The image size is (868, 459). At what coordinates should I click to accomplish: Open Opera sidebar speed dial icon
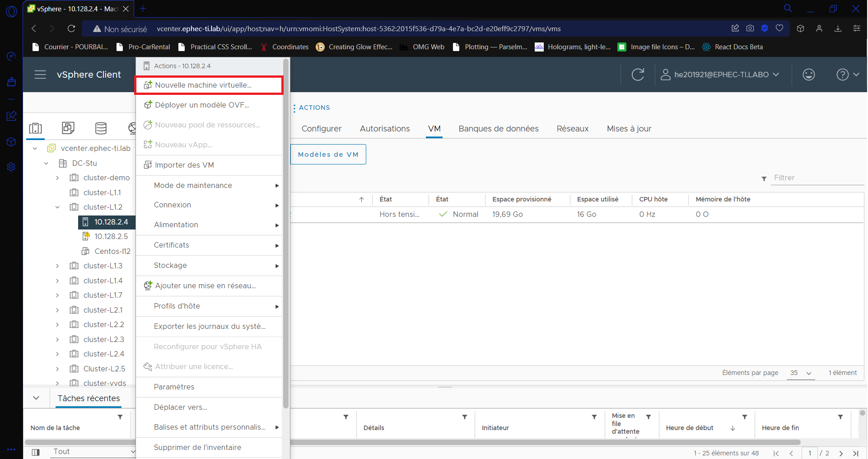pyautogui.click(x=11, y=56)
